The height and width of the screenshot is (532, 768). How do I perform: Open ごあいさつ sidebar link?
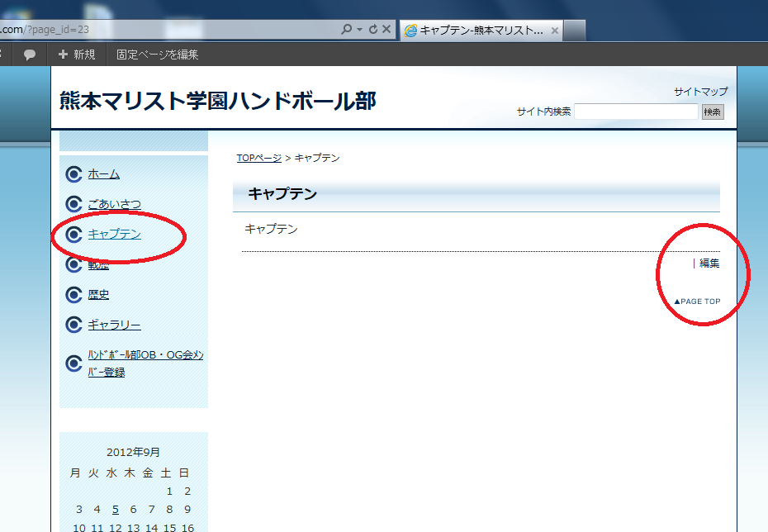[x=115, y=204]
